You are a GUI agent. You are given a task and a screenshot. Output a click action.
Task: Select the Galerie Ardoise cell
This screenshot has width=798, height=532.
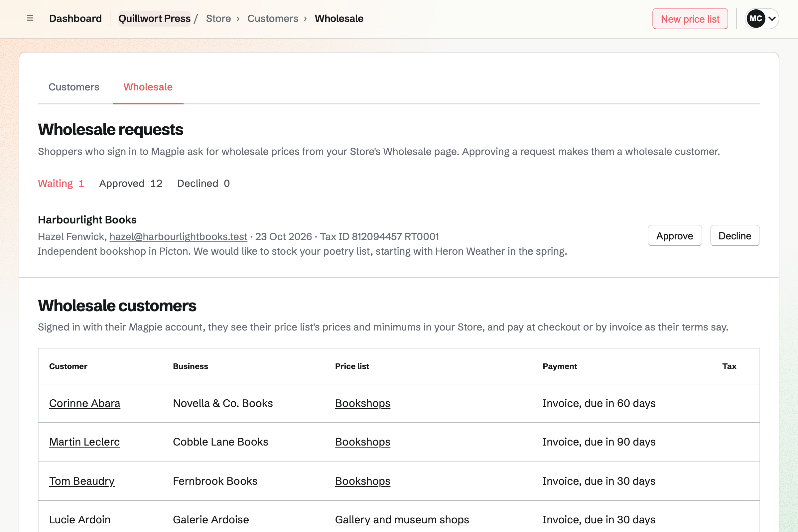click(211, 519)
